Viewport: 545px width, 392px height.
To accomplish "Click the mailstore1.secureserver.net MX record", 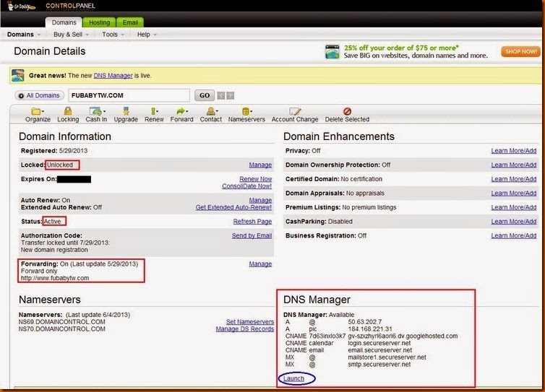I will click(387, 357).
